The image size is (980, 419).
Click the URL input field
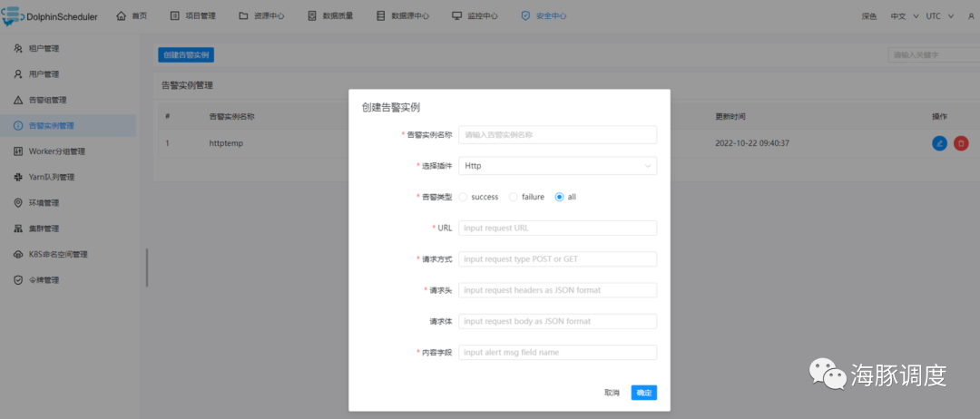pos(557,228)
